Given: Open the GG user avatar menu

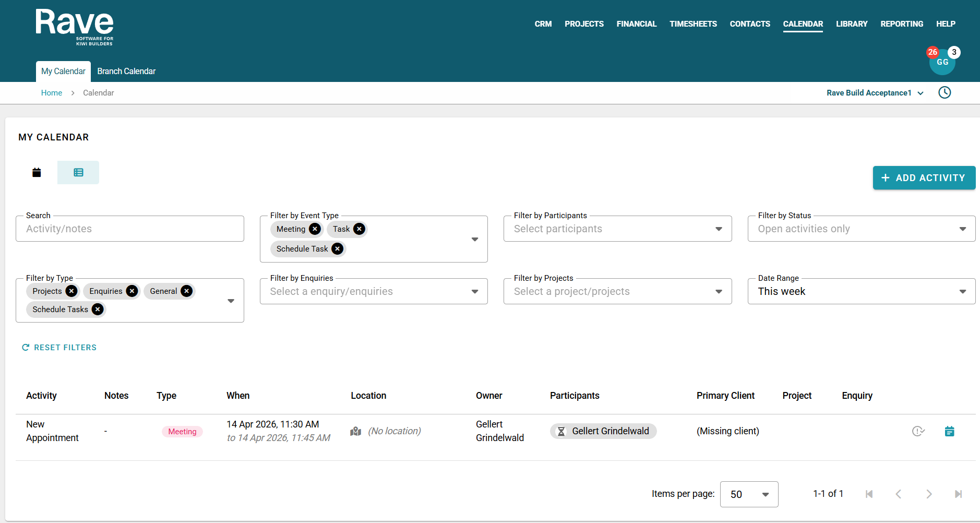Looking at the screenshot, I should [942, 63].
